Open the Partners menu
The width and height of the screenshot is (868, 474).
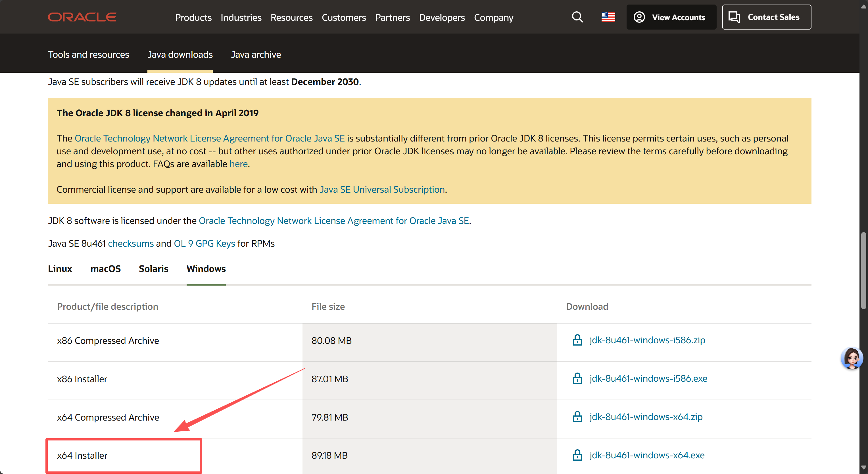(393, 18)
